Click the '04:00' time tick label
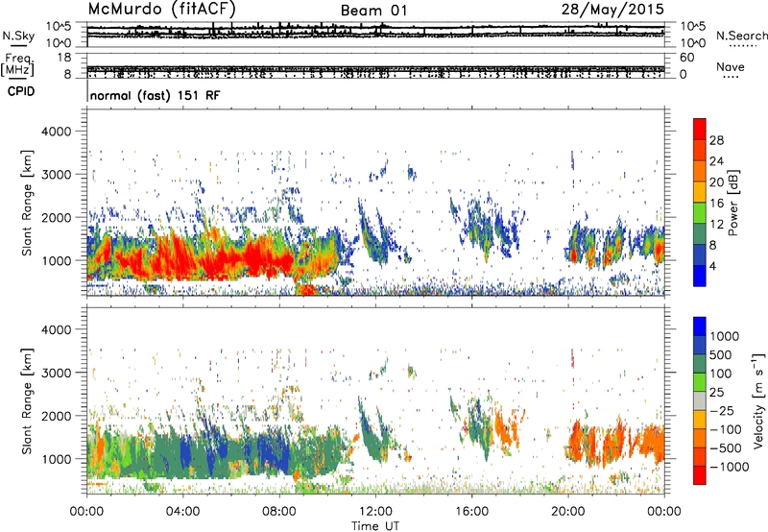 [182, 512]
